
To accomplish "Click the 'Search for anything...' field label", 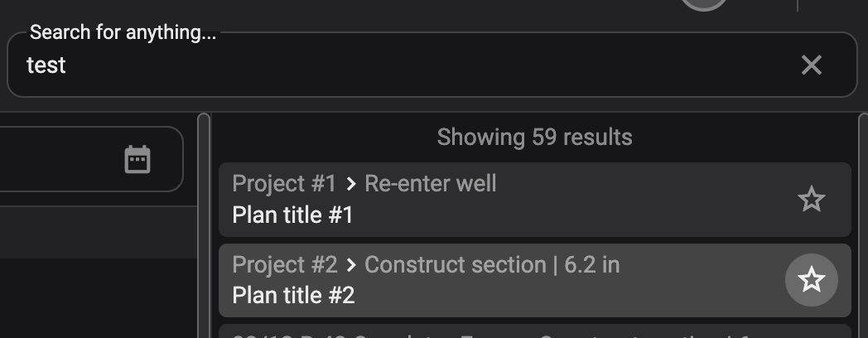I will (123, 33).
